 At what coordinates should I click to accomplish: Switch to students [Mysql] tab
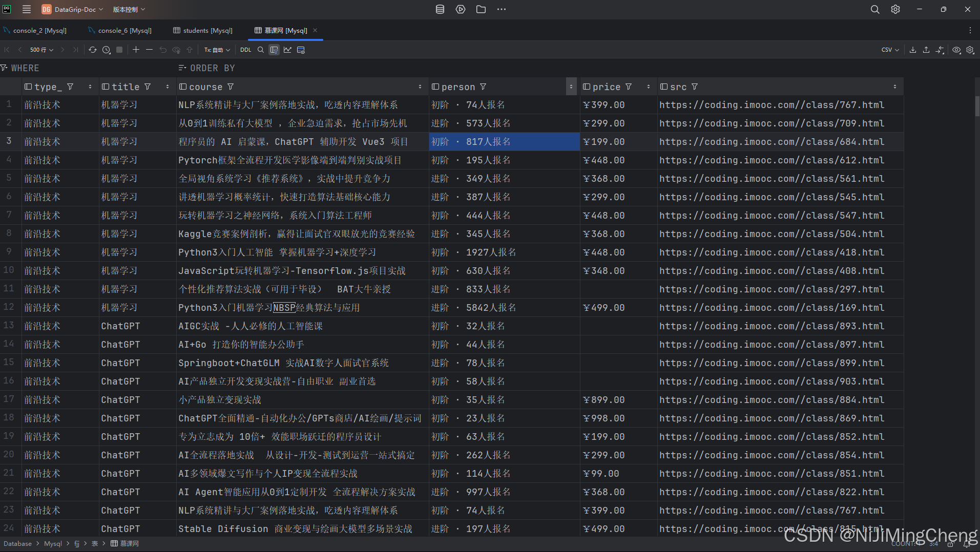[203, 30]
